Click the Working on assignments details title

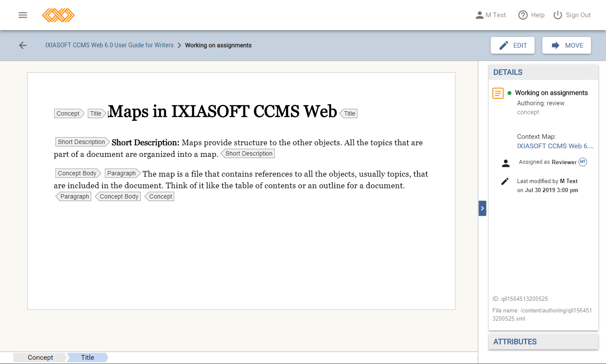point(551,93)
